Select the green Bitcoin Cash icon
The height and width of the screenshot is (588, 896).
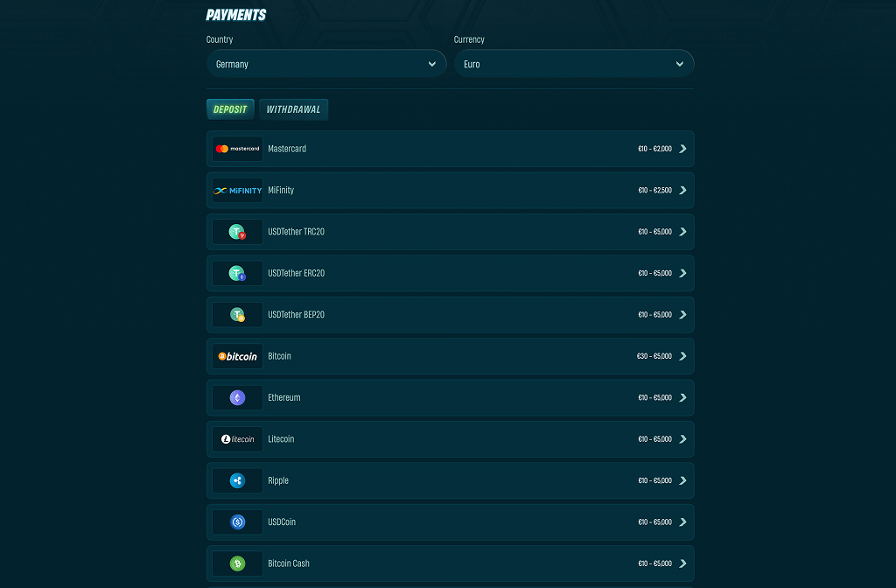click(237, 563)
